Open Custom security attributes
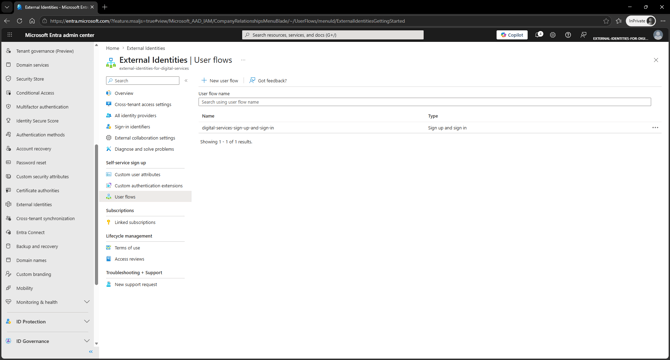The width and height of the screenshot is (670, 360). [42, 177]
